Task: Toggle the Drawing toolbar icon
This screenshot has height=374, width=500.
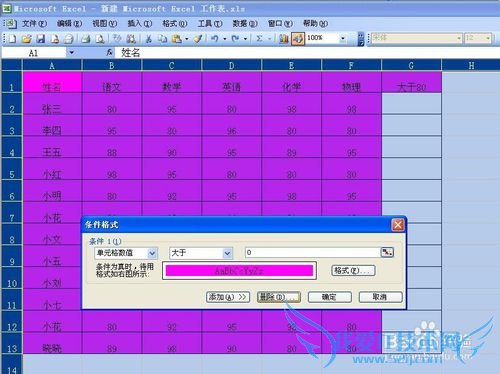Action: (298, 39)
